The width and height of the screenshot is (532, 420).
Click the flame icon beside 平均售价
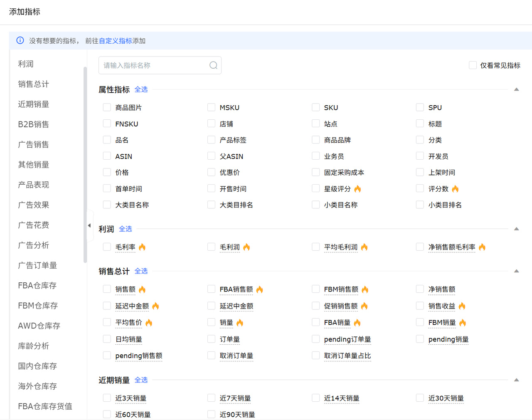(149, 323)
